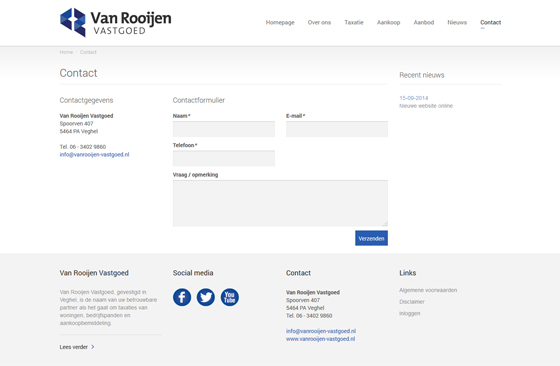
Task: Click the Lees verder link
Action: click(x=74, y=347)
